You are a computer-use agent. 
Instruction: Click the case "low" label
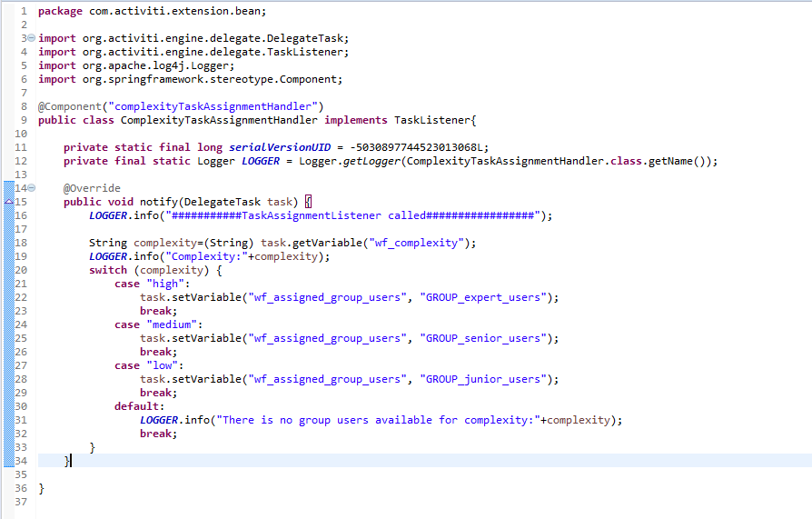(x=149, y=365)
